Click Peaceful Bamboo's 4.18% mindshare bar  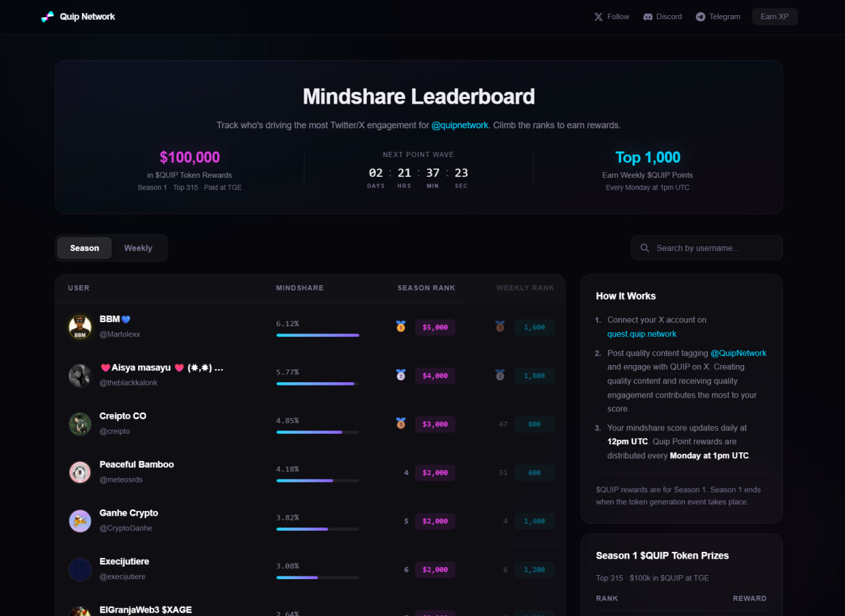(318, 481)
